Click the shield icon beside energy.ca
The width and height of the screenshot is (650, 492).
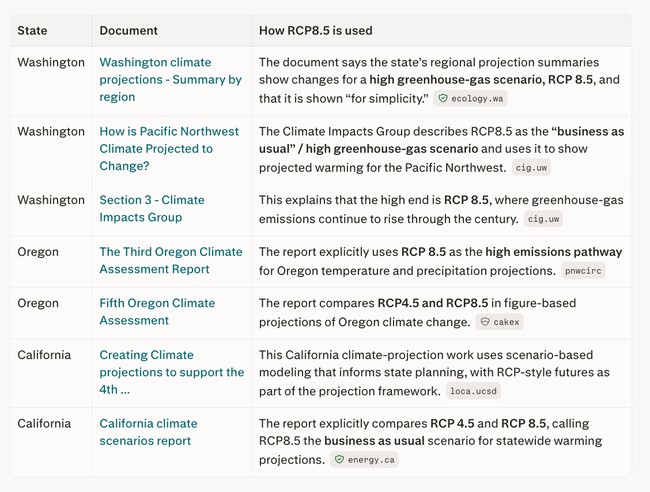(339, 459)
